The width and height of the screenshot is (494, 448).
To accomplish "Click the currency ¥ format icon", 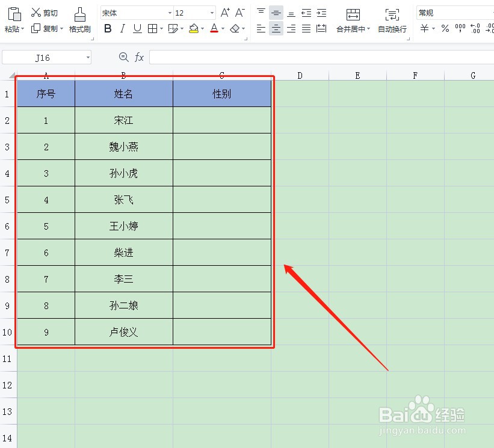I will point(425,28).
